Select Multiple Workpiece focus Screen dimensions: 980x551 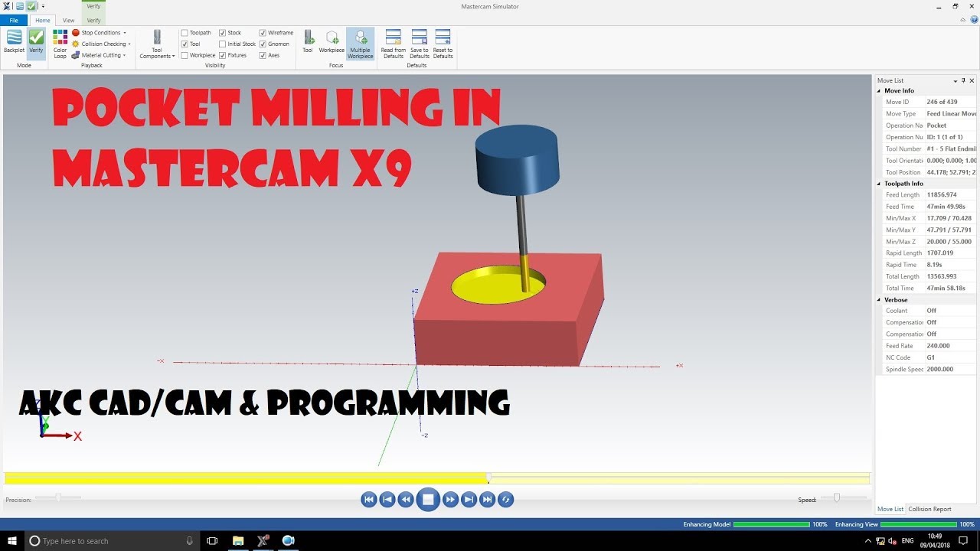361,44
